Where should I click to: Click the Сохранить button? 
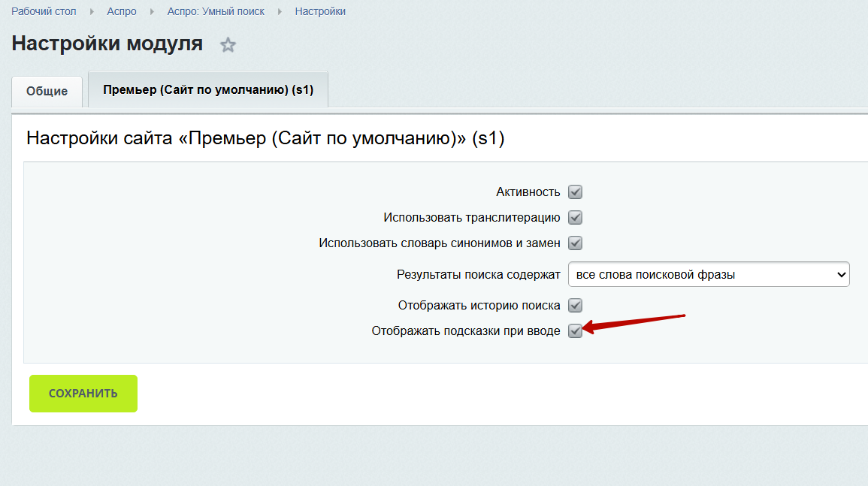coord(83,394)
